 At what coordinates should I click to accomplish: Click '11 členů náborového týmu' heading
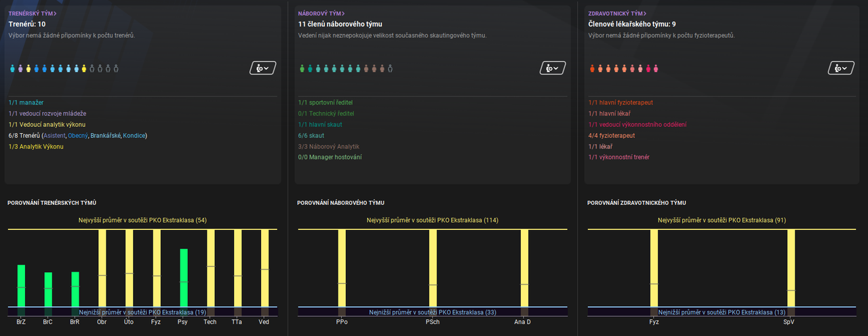coord(340,24)
